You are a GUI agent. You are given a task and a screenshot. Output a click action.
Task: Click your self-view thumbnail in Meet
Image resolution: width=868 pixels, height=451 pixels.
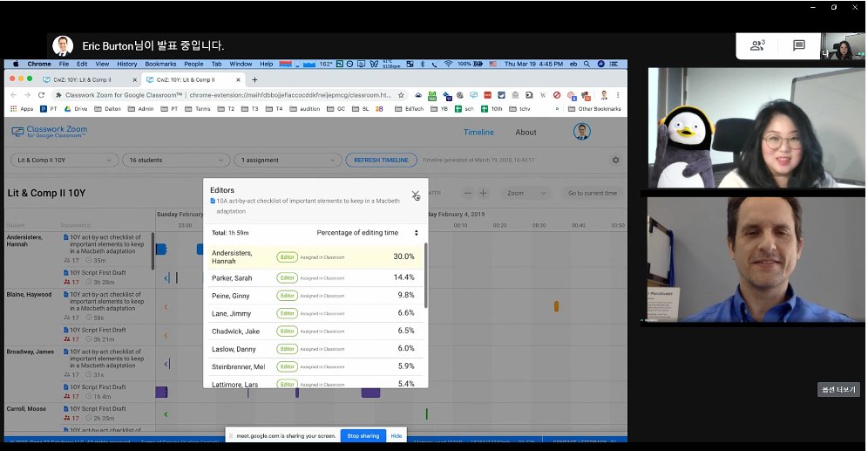843,46
